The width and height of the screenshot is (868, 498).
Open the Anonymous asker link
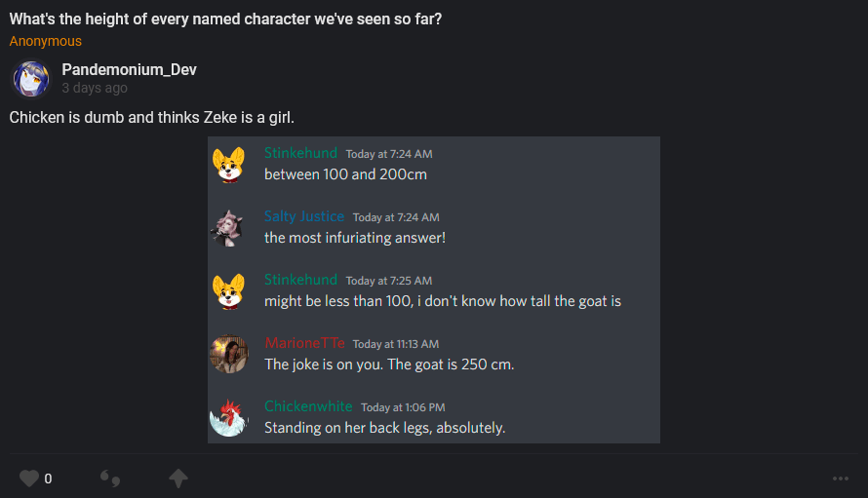(46, 41)
